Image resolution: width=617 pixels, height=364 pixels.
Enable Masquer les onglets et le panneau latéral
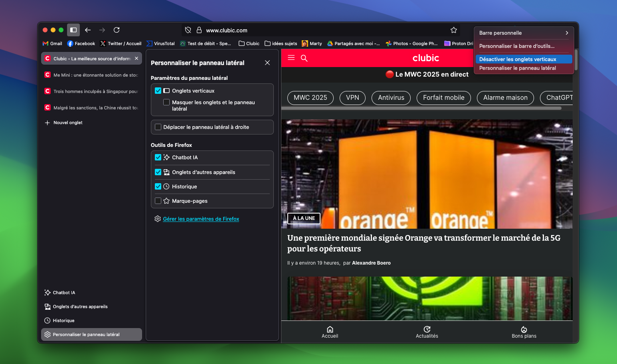166,102
